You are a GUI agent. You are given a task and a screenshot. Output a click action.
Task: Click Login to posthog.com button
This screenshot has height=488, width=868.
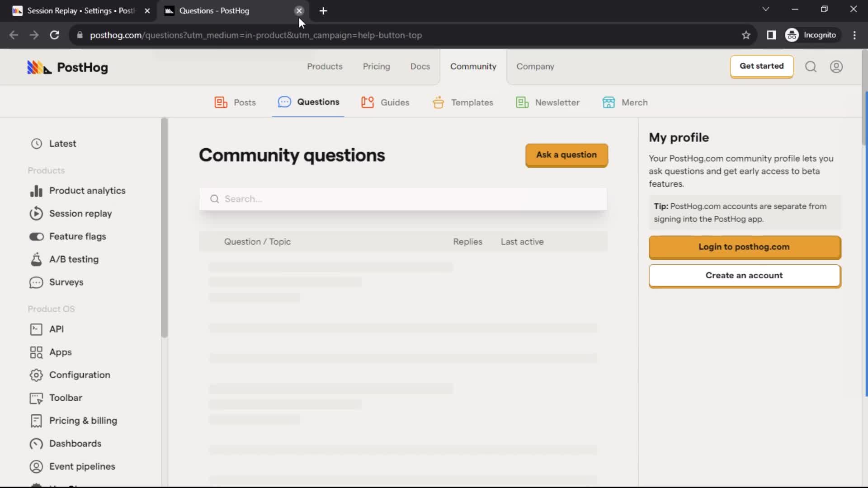pos(745,247)
